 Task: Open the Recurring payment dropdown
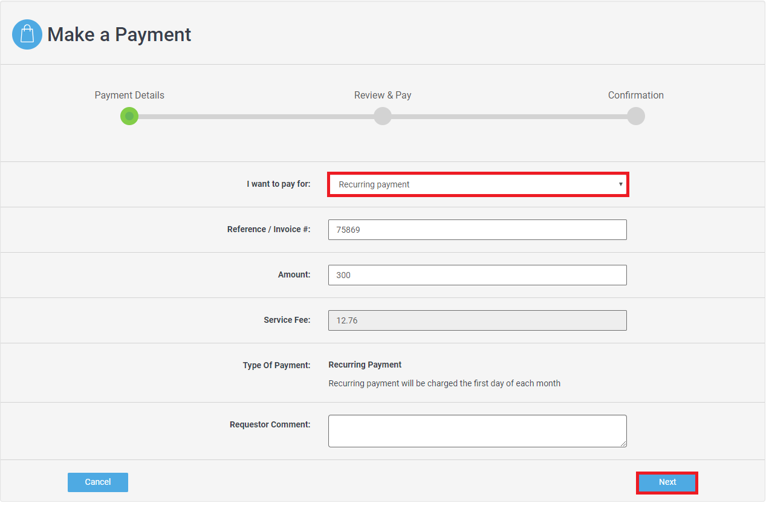pyautogui.click(x=478, y=184)
